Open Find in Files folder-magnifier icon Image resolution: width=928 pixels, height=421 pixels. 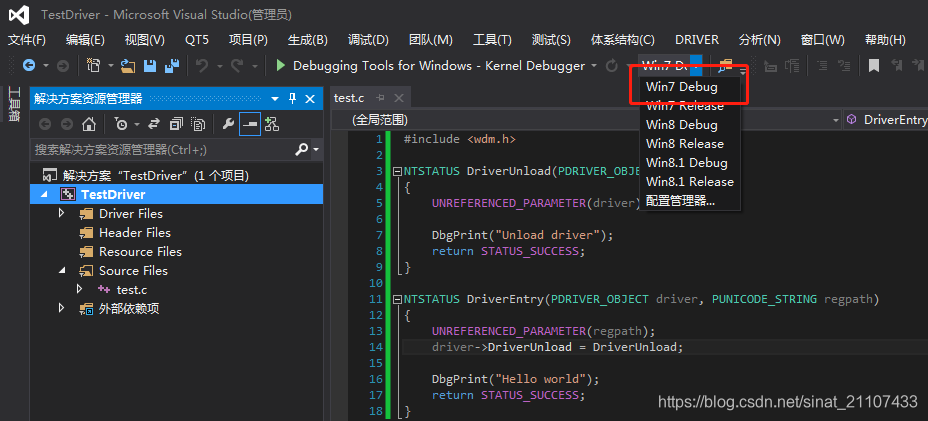724,66
